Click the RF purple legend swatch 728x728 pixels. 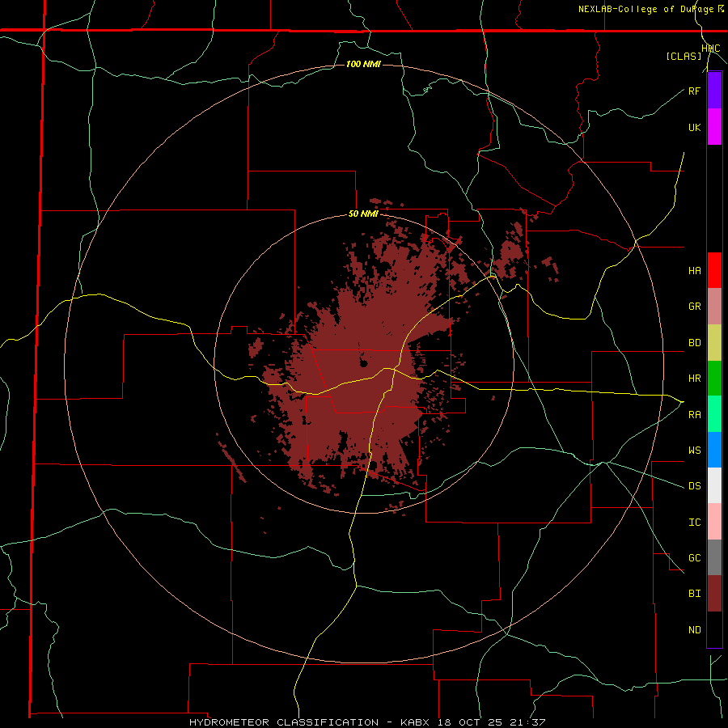tap(714, 91)
